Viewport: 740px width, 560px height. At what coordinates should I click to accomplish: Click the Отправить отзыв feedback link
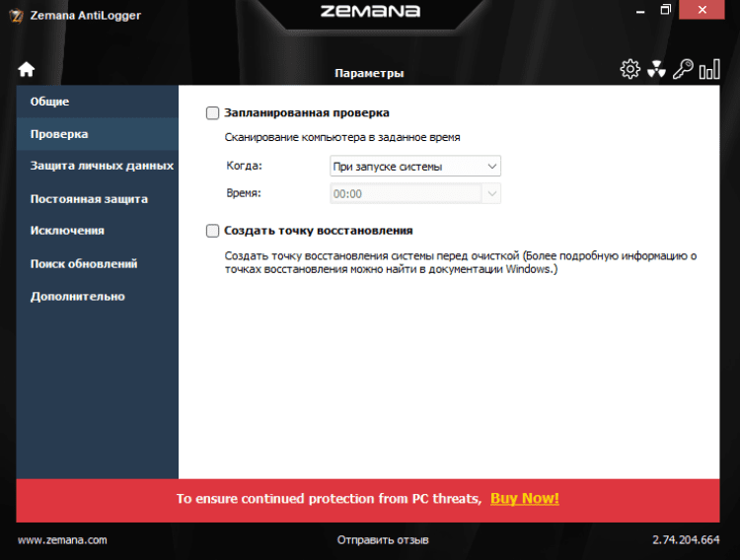(x=383, y=540)
